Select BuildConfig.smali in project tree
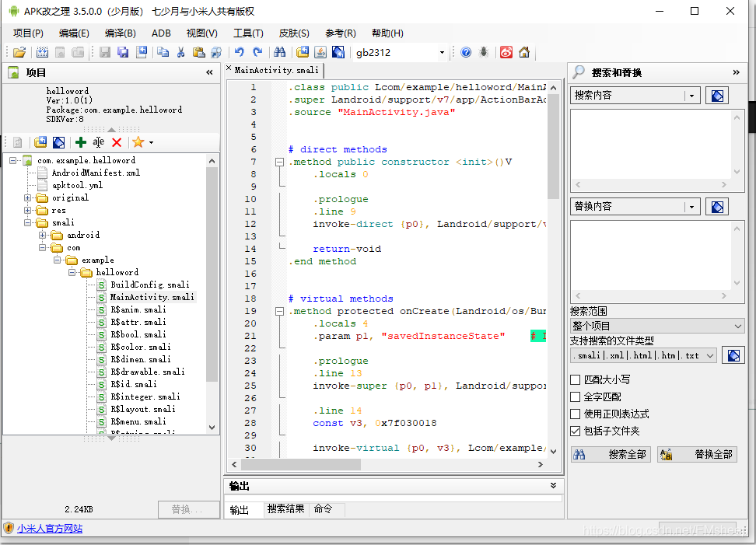Viewport: 756px width, 545px height. (150, 285)
